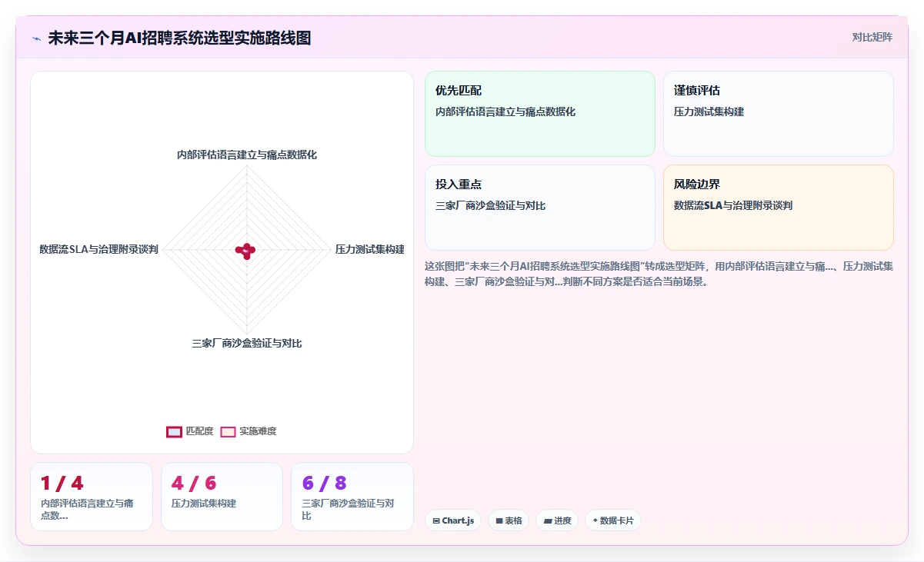The image size is (924, 562).
Task: Click radar axis label 三家厂商沙盒验证与对比
Action: click(247, 344)
